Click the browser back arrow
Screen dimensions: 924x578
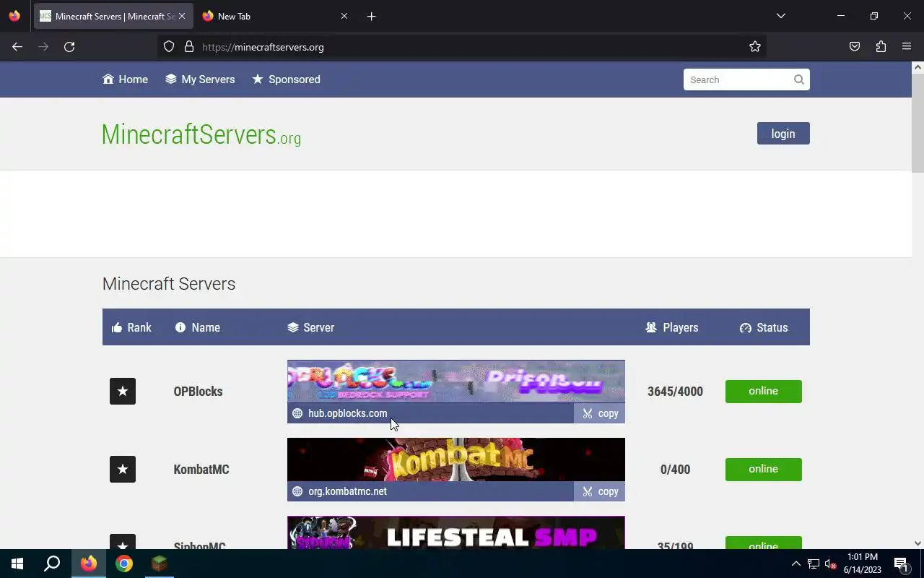pyautogui.click(x=17, y=47)
